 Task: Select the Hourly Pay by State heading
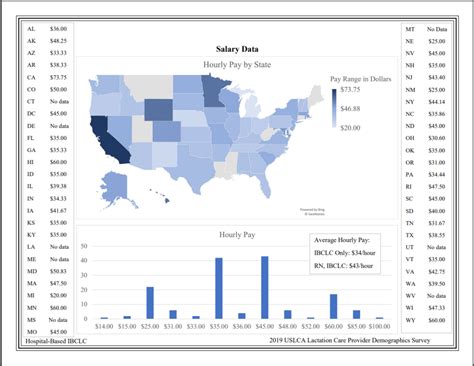click(x=237, y=65)
